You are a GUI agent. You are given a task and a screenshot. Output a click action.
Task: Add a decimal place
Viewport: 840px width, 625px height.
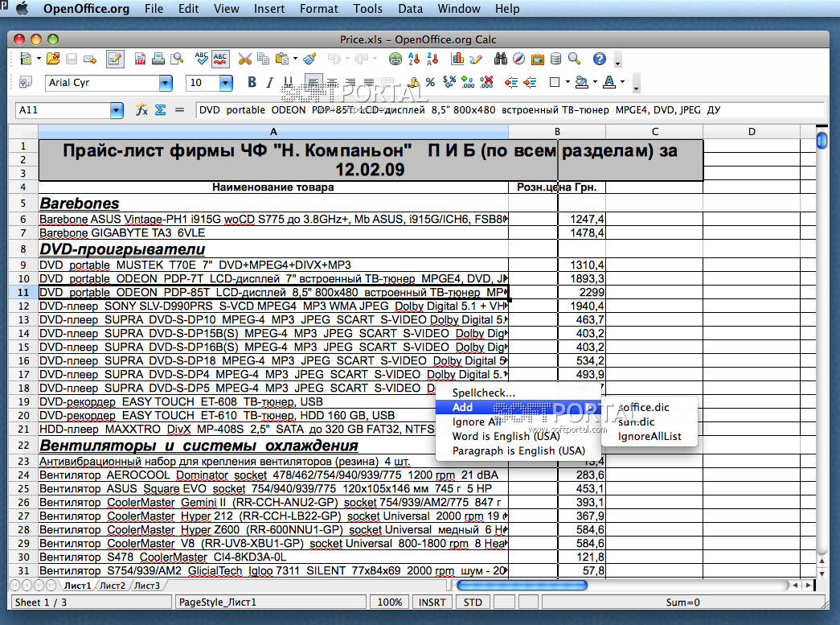point(468,82)
